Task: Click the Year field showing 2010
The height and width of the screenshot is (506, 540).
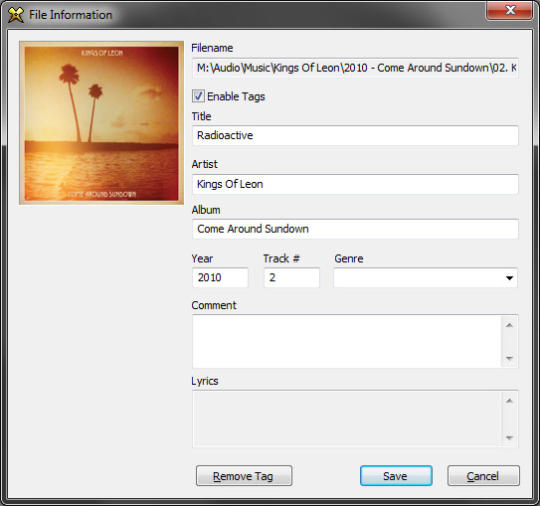Action: coord(220,278)
